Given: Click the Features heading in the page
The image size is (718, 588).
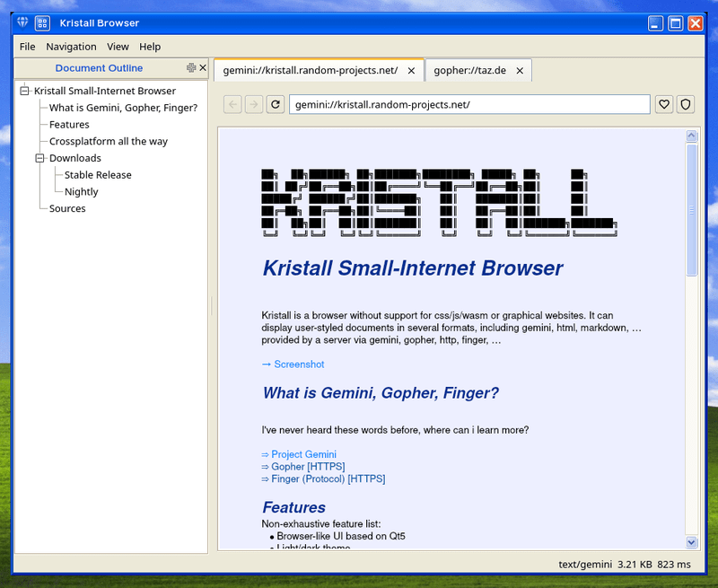Looking at the screenshot, I should click(294, 507).
